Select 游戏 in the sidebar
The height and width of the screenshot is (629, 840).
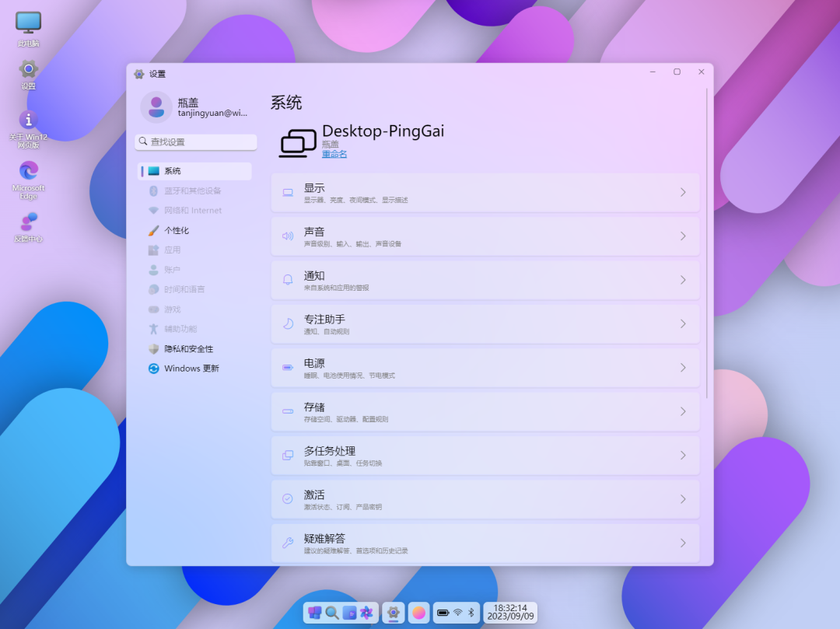[x=195, y=309]
